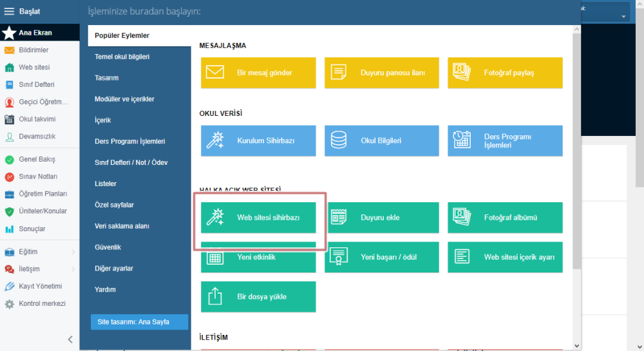
Task: Click the Fotoğraf paylaş photo icon
Action: 462,72
